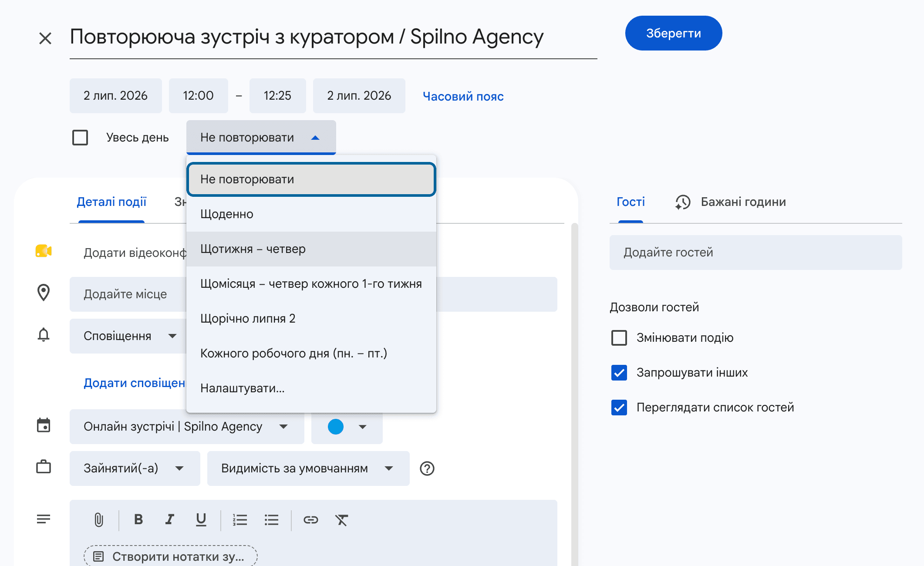The image size is (924, 566).
Task: Choose Щорічно липня 2 option
Action: click(311, 319)
